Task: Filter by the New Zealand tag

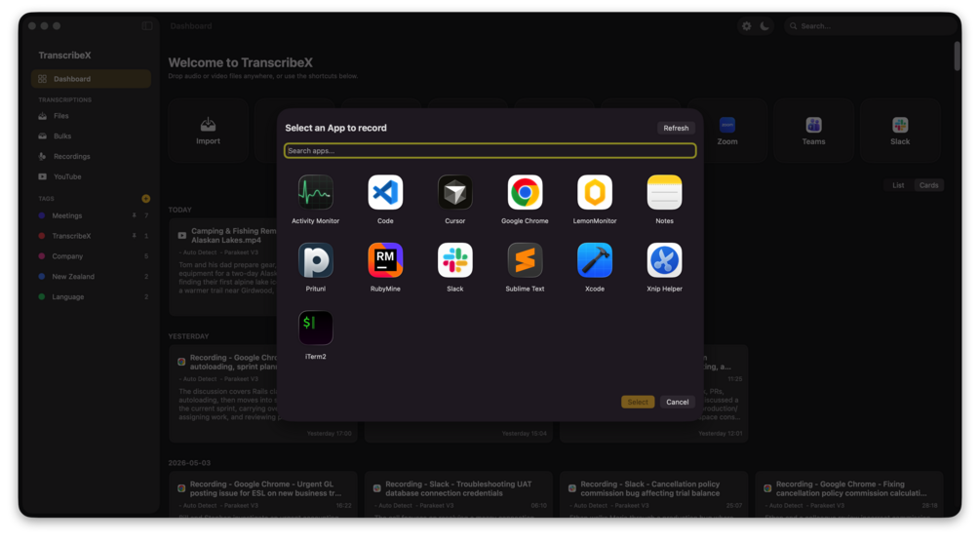Action: tap(92, 276)
